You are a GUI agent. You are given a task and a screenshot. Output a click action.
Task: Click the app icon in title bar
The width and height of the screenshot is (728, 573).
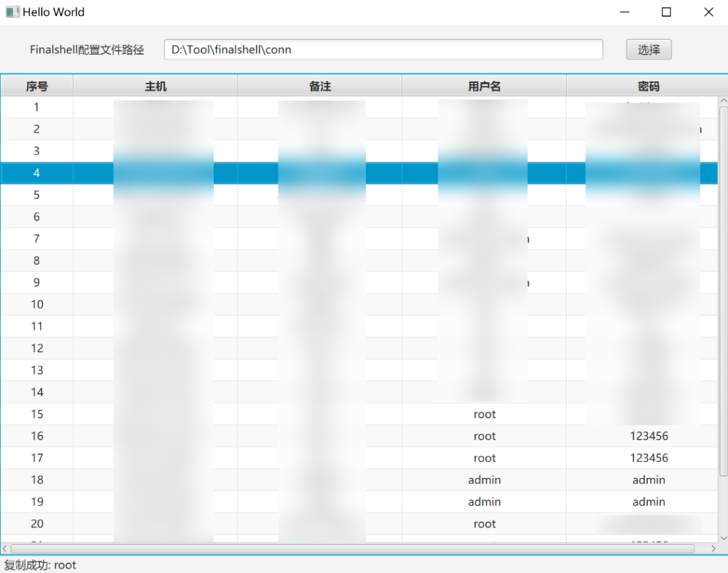pyautogui.click(x=12, y=12)
